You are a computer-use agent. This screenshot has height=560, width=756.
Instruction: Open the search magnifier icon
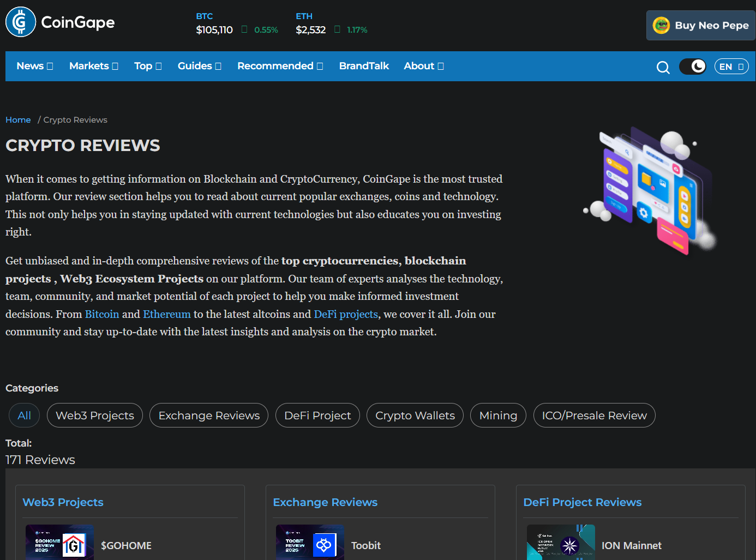[663, 67]
